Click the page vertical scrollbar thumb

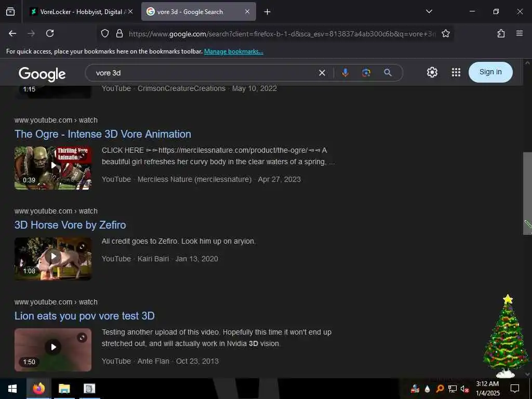527,193
